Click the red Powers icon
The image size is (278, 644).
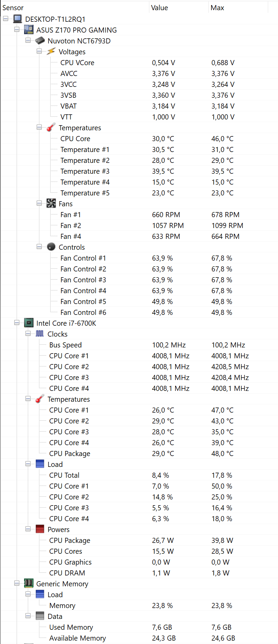[x=40, y=529]
